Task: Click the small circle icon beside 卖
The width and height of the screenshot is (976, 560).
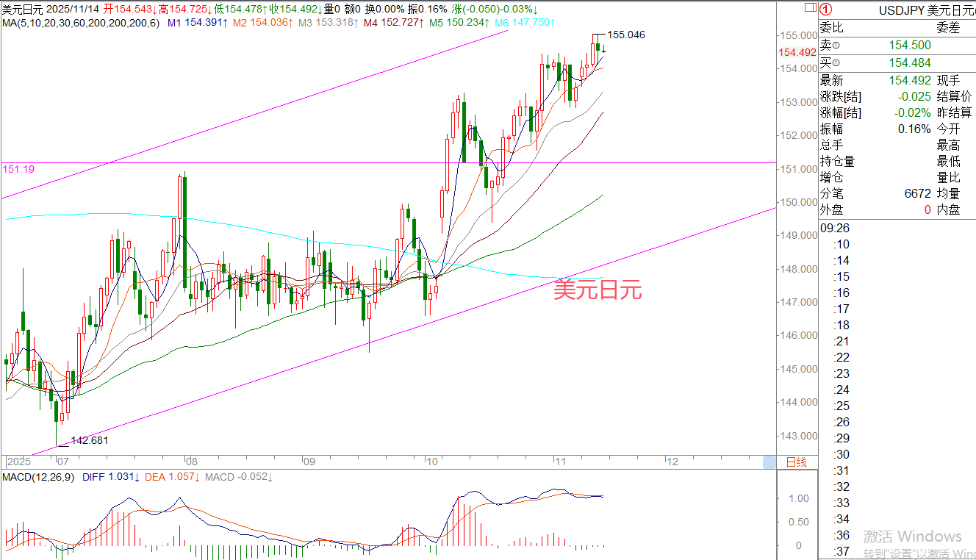Action: [836, 46]
